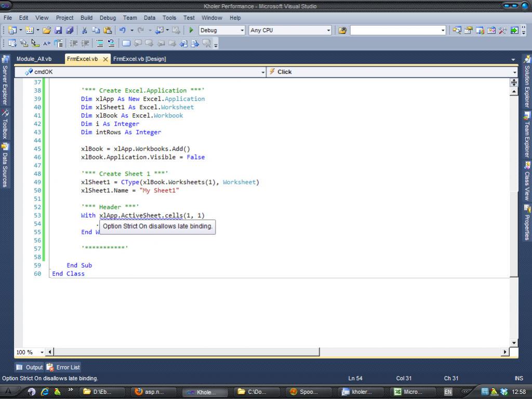Open the cmdOK class name dropdown
The width and height of the screenshot is (532, 399).
(x=262, y=72)
